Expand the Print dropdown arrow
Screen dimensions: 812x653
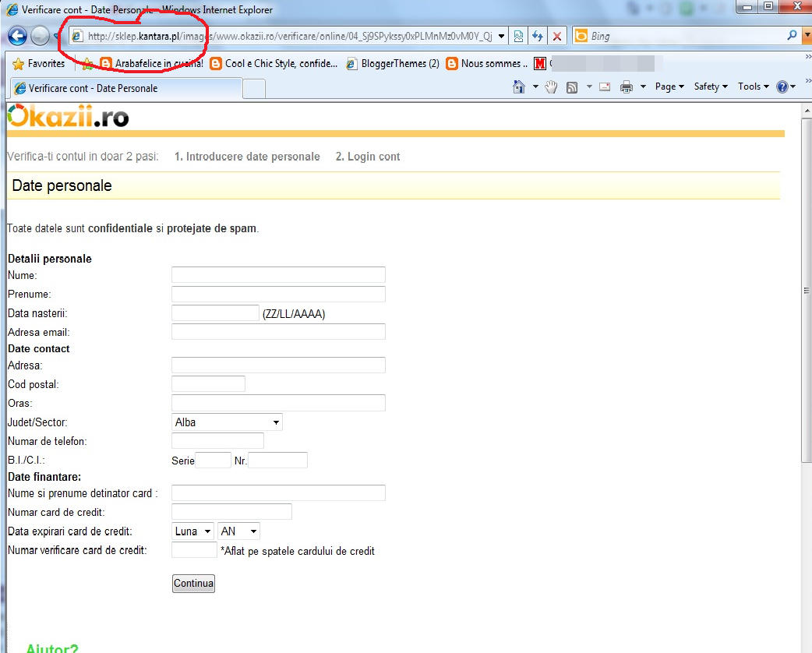[643, 86]
